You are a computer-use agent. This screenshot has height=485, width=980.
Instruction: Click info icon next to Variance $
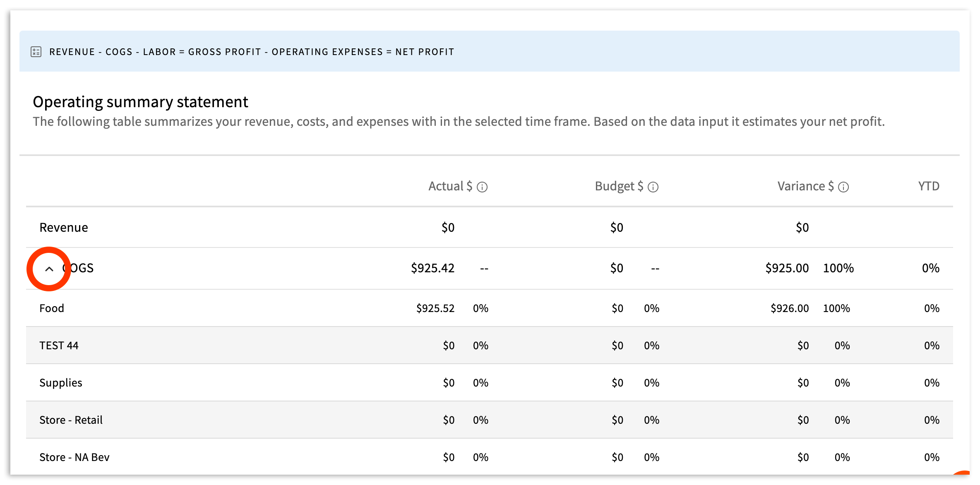843,187
